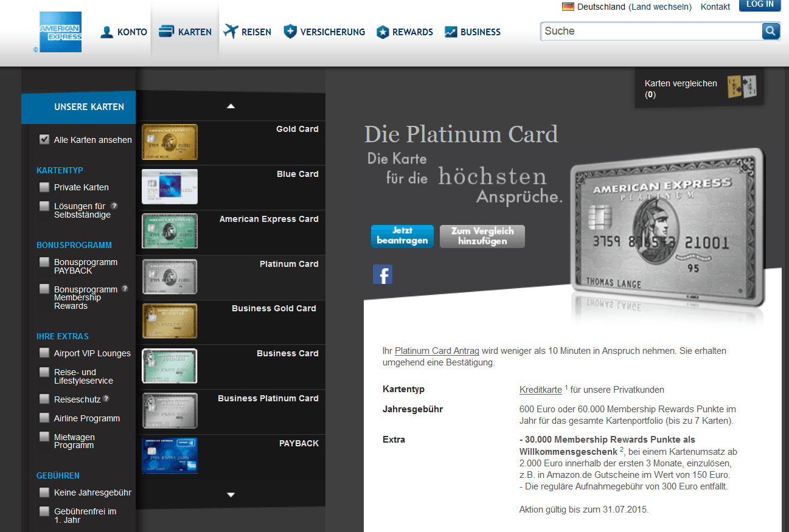Enable Gebührenfrei im 1. Jahr filter
Image resolution: width=789 pixels, height=532 pixels.
[44, 511]
